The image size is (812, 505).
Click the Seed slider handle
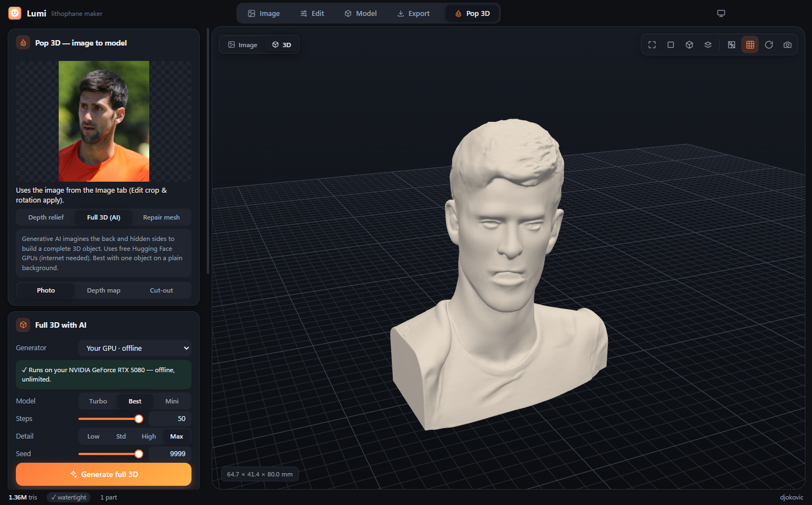click(x=139, y=454)
